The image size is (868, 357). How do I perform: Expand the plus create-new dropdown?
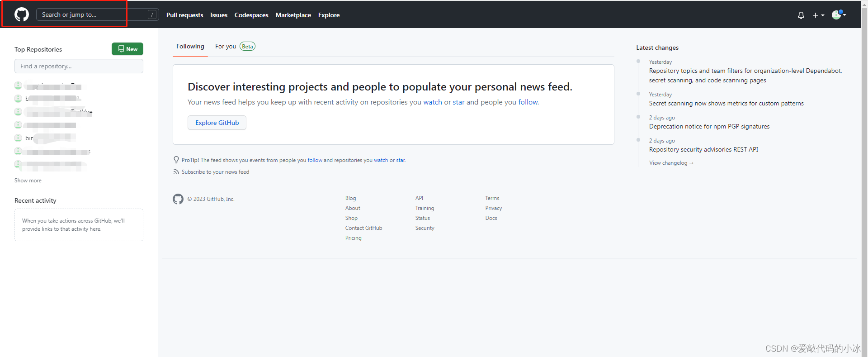click(x=818, y=15)
